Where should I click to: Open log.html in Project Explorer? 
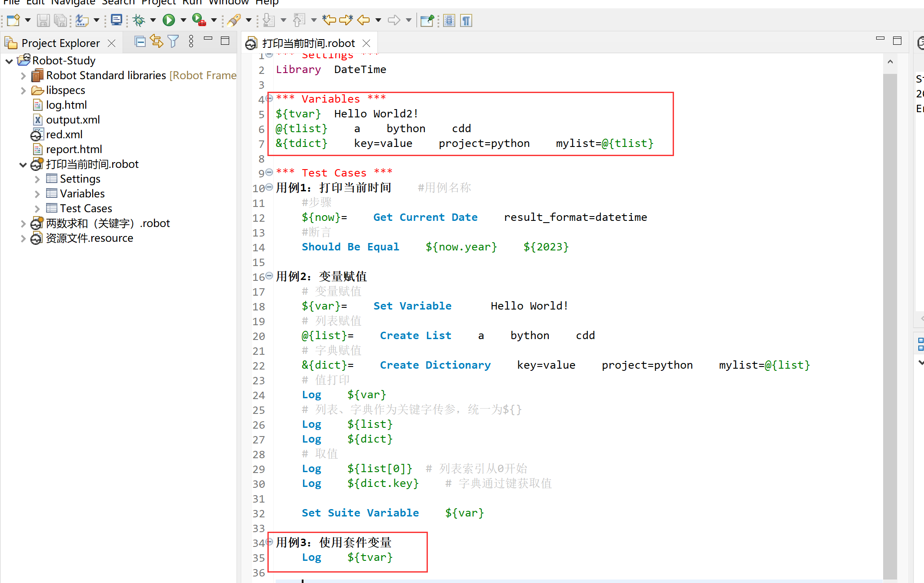click(66, 105)
